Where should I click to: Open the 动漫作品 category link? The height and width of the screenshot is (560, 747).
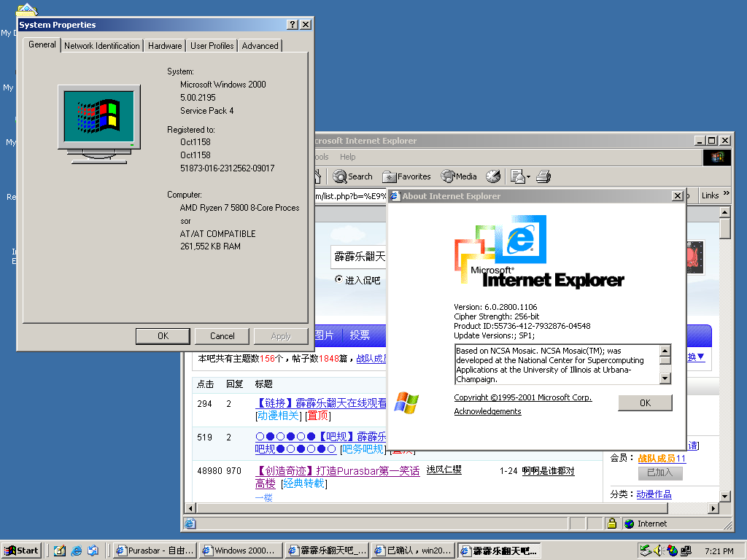coord(654,494)
